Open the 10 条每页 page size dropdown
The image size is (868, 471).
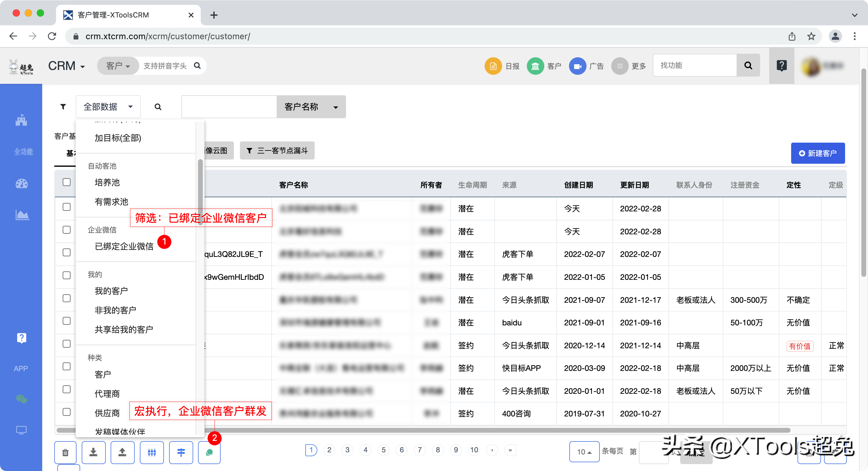(x=584, y=452)
